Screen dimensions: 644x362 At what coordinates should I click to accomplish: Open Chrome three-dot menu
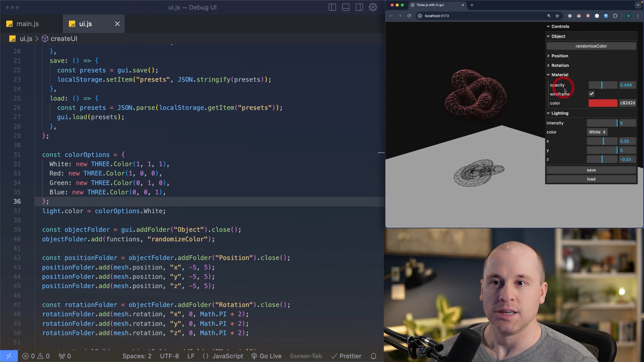tap(638, 16)
